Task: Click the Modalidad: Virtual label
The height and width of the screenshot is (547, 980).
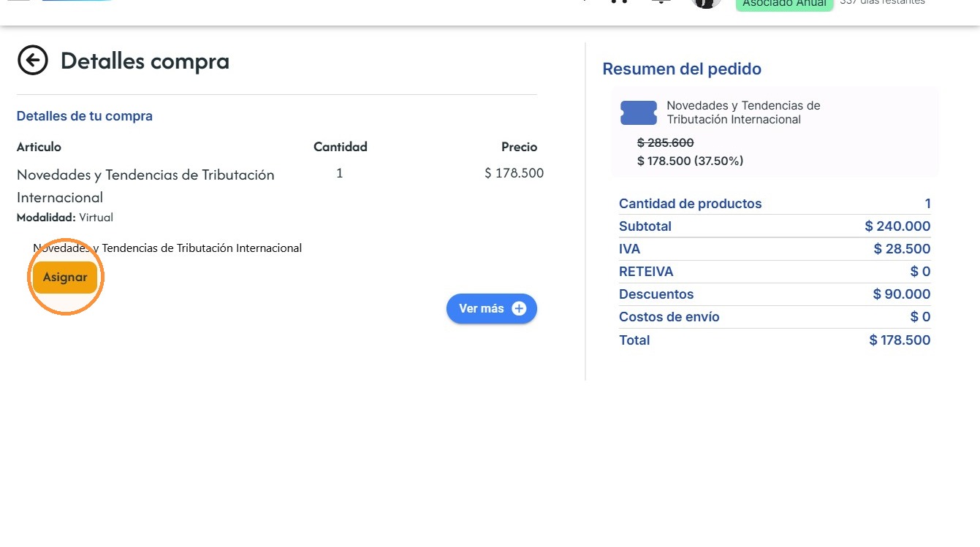Action: [x=65, y=218]
